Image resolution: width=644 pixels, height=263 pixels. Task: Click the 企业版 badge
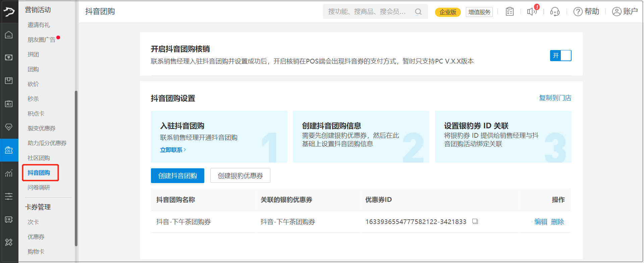click(448, 12)
